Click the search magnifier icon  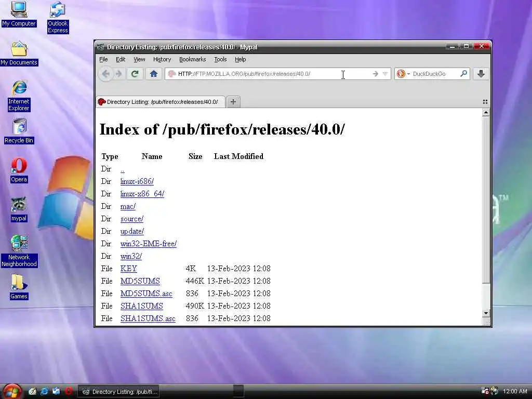[463, 73]
